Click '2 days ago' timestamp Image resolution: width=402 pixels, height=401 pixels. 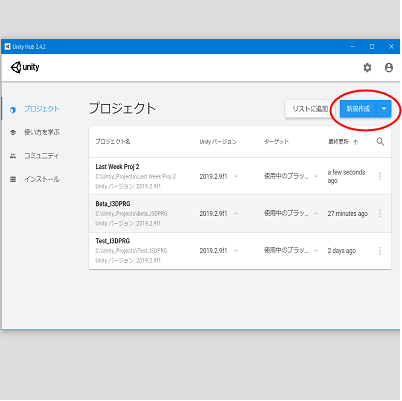[x=342, y=251]
